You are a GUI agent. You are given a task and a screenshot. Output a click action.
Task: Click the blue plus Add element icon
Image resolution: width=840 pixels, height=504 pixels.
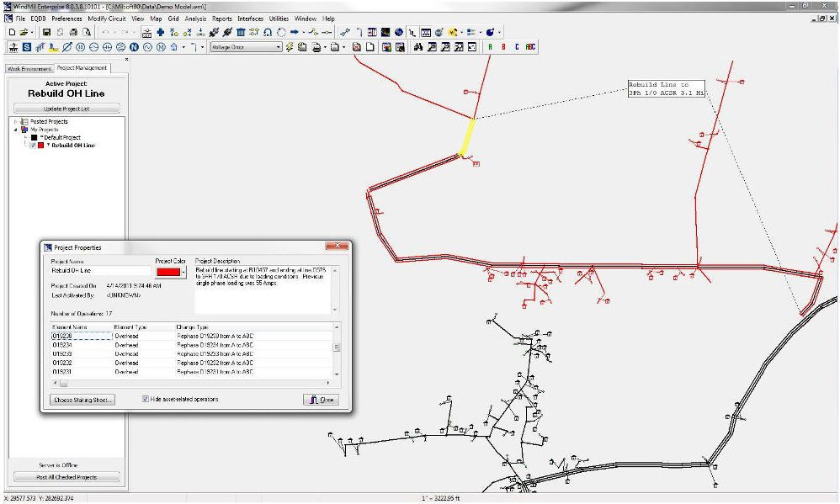[x=160, y=32]
